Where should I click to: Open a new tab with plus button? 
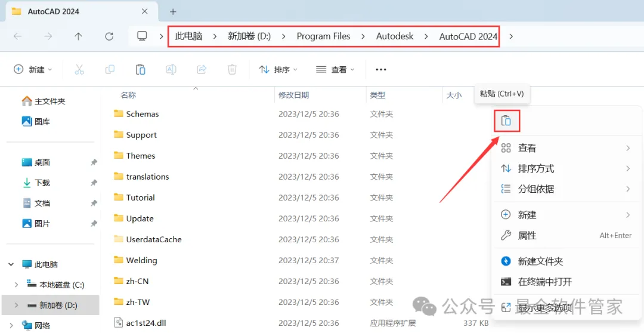[173, 11]
